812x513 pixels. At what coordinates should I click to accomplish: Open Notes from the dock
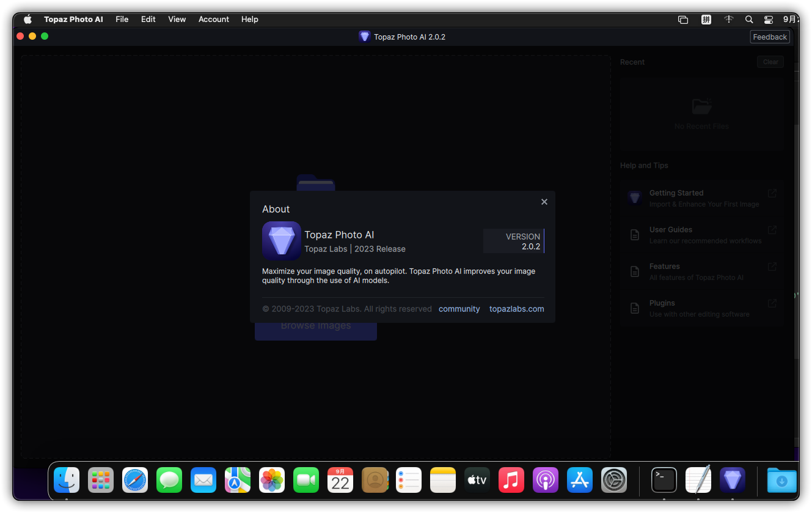click(443, 480)
